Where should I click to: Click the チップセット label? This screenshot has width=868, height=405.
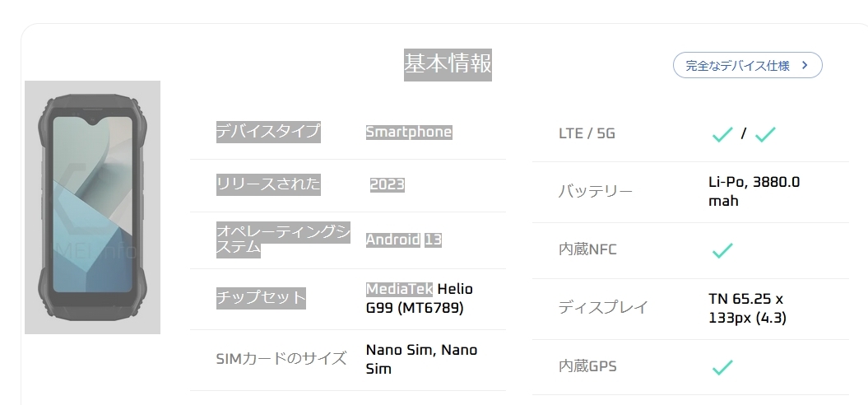(x=261, y=297)
